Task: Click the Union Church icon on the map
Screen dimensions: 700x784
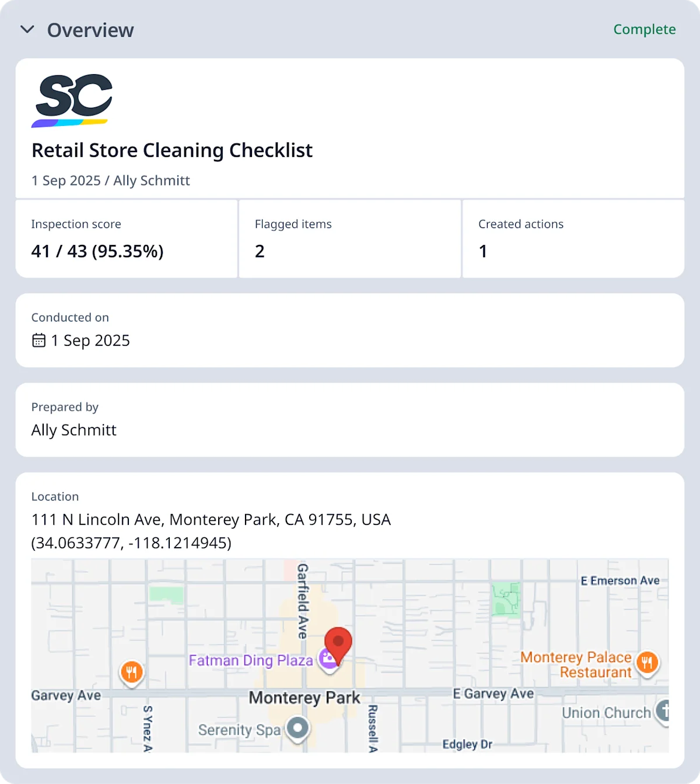Action: [664, 712]
